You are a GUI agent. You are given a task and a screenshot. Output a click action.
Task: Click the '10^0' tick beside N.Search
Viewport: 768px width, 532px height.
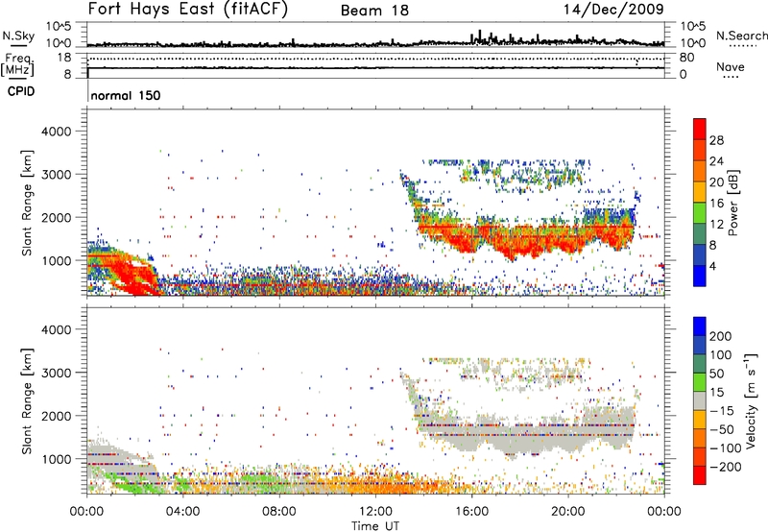[693, 43]
